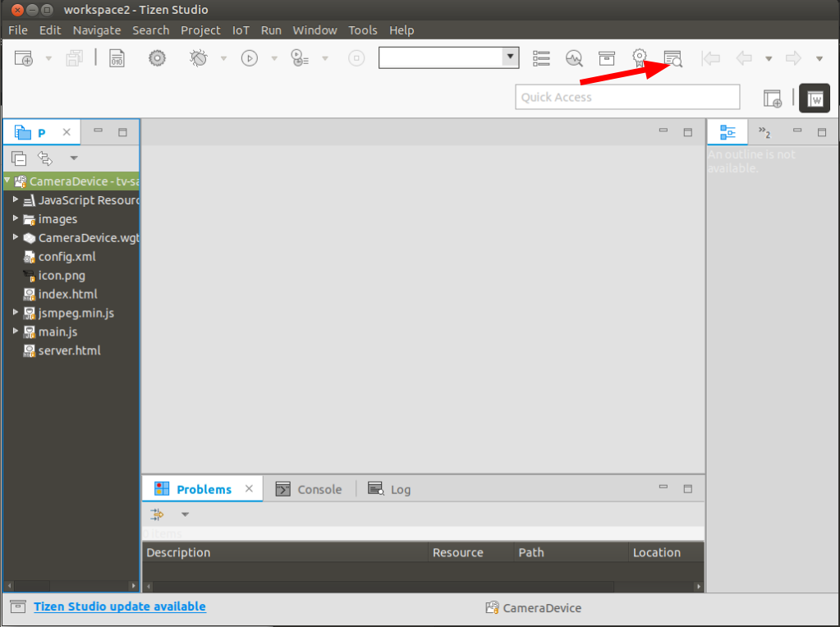Screen dimensions: 840x627
Task: Click the Problems view filter icon
Action: coord(157,515)
